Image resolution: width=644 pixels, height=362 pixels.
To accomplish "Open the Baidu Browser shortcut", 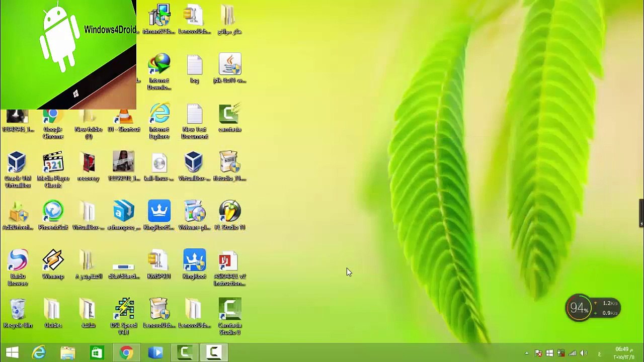I will 18,268.
